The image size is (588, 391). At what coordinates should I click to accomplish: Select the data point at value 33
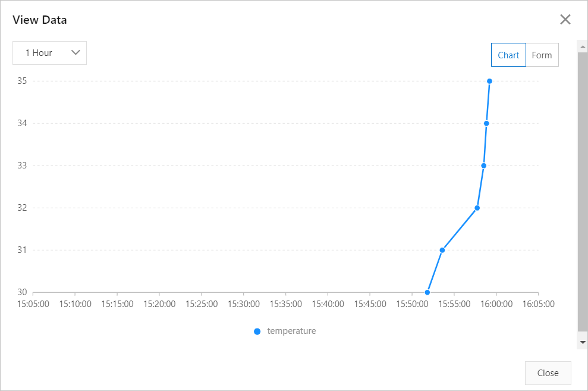(x=484, y=165)
